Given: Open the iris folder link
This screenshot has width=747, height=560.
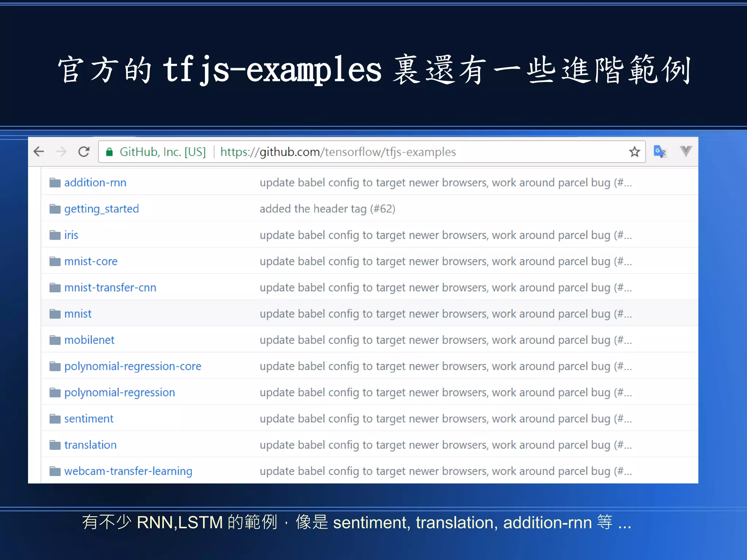Looking at the screenshot, I should coord(71,235).
